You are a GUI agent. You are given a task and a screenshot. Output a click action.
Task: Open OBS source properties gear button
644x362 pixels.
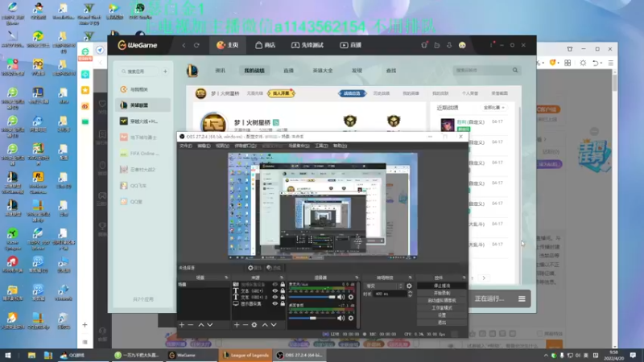pyautogui.click(x=254, y=268)
